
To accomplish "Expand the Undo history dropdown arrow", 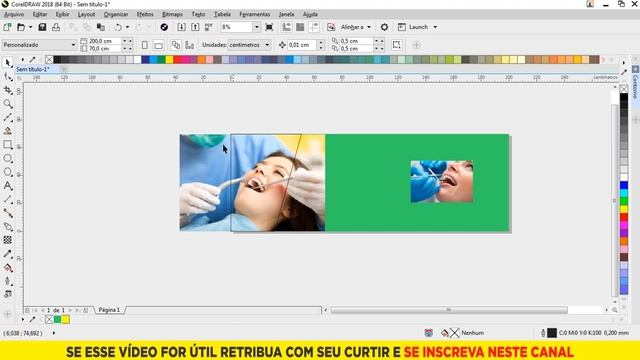I will (127, 27).
